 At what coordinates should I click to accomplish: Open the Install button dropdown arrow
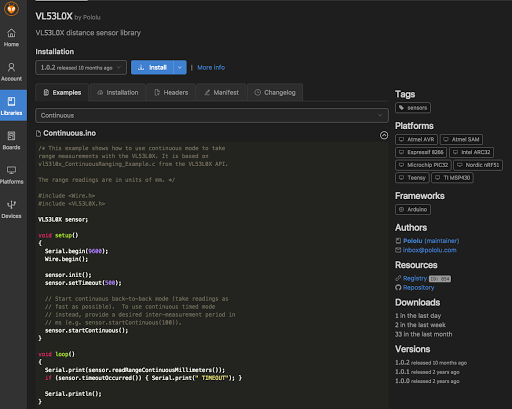click(180, 67)
